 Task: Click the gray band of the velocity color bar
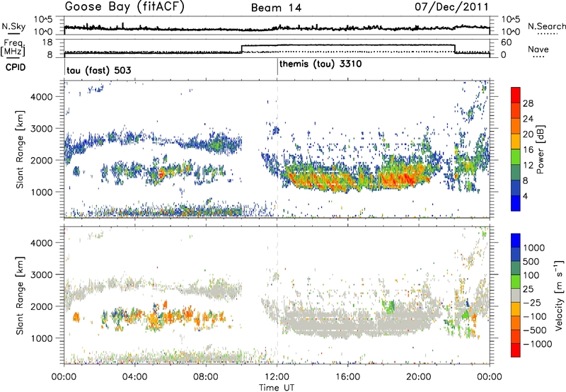[x=516, y=295]
